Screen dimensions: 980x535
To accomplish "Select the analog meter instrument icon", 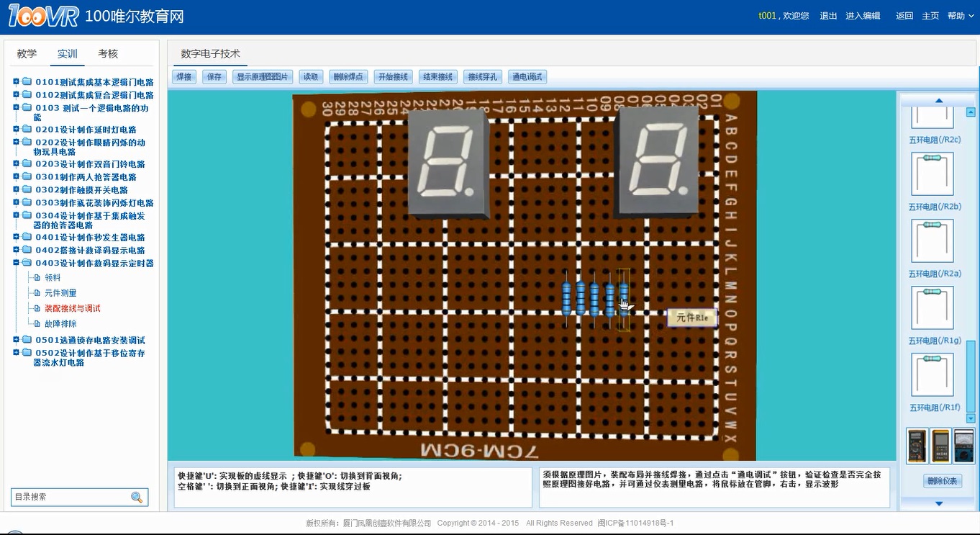I will click(x=963, y=446).
